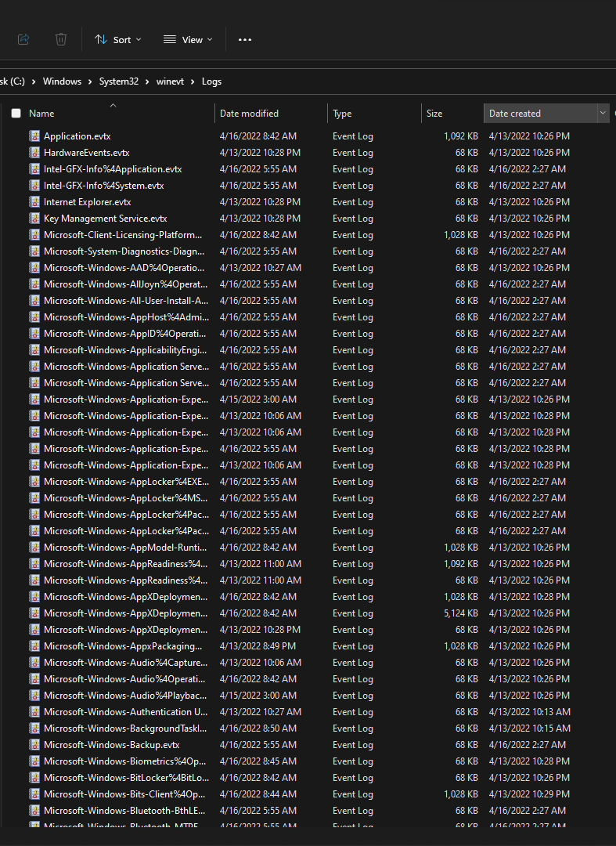
Task: Click Microsoft-Windows-AppxPackaging file icon
Action: pyautogui.click(x=34, y=646)
